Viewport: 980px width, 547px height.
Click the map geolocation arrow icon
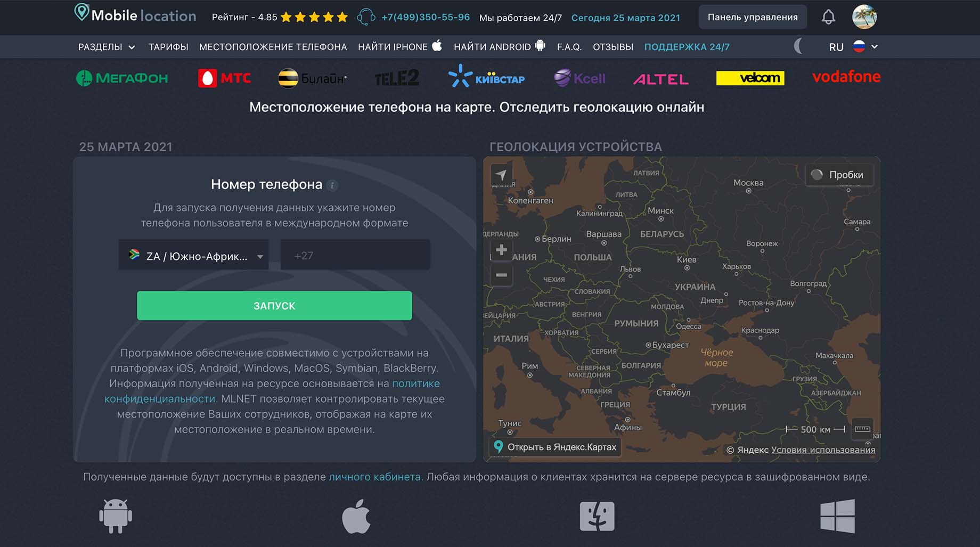(501, 175)
